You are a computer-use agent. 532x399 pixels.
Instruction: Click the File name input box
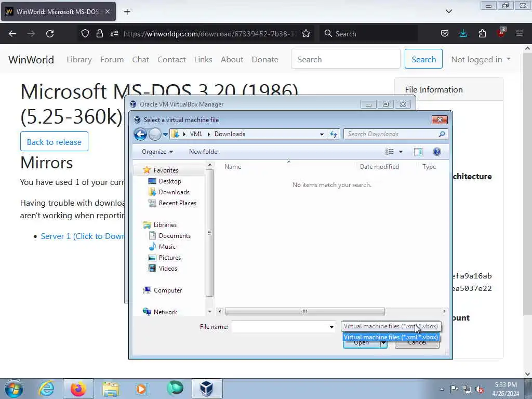click(x=280, y=327)
